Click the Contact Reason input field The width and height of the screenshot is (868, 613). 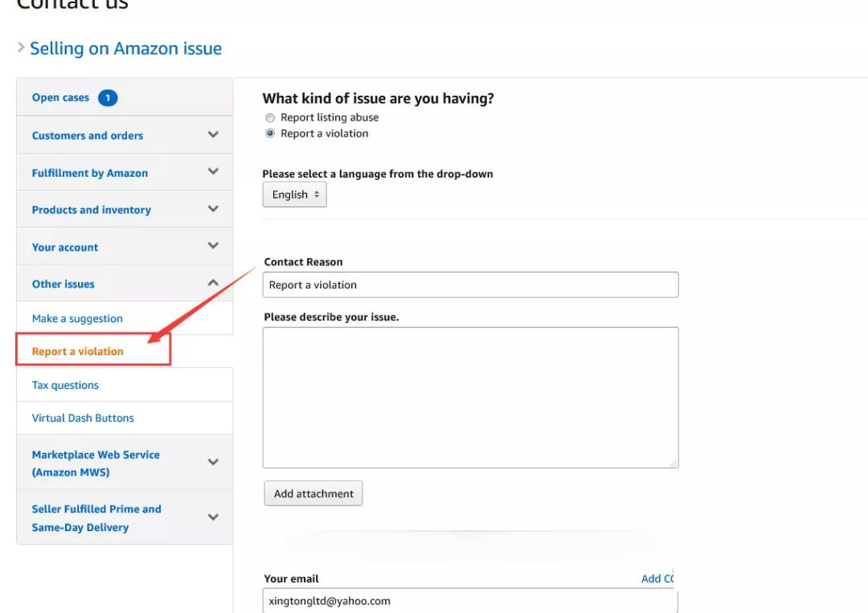(470, 284)
